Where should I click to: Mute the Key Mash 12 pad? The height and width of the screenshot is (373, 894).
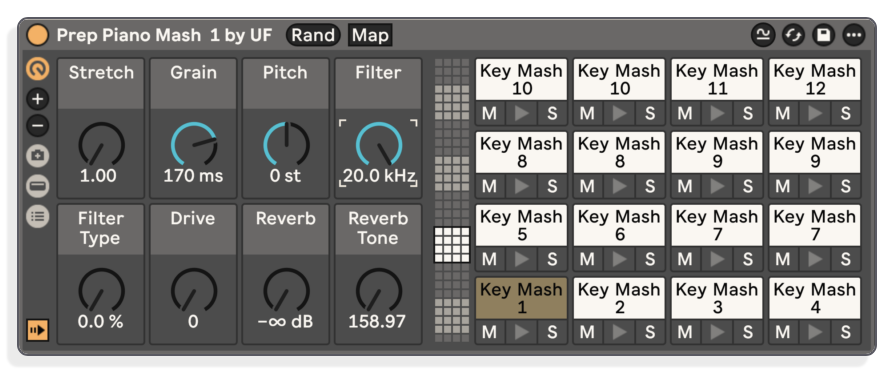784,113
